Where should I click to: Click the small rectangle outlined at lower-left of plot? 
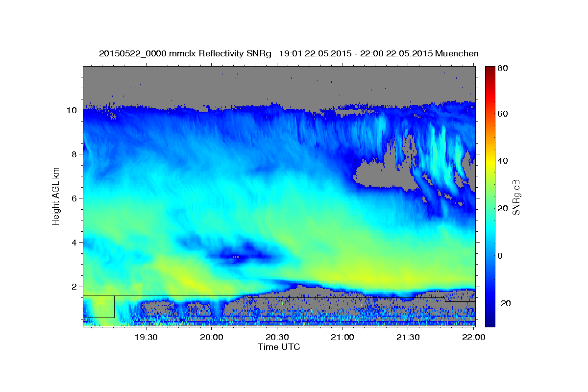click(x=98, y=306)
